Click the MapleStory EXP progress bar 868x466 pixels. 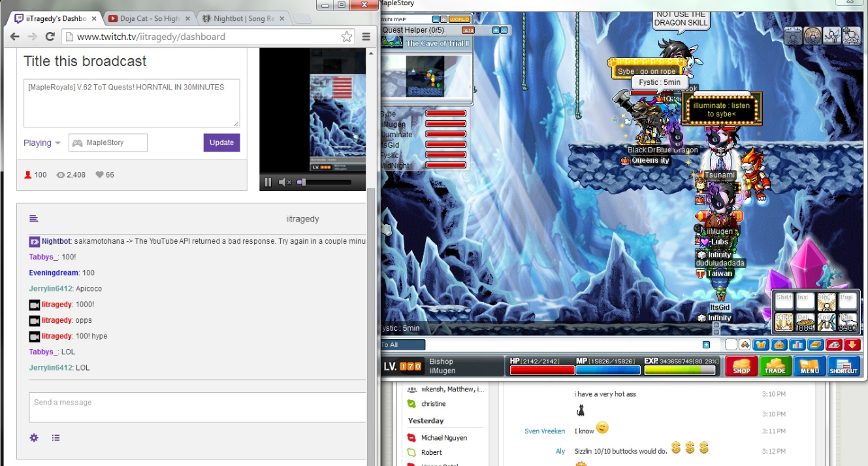[680, 370]
